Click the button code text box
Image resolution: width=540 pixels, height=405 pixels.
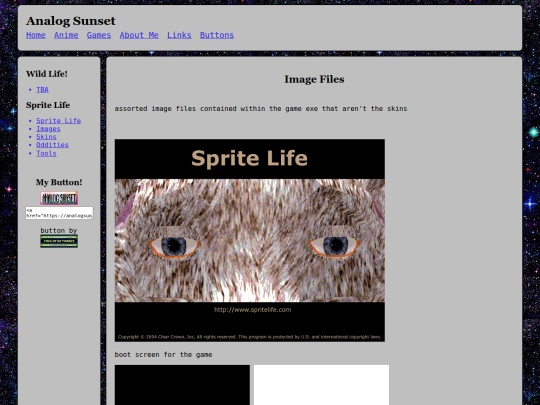[x=59, y=213]
